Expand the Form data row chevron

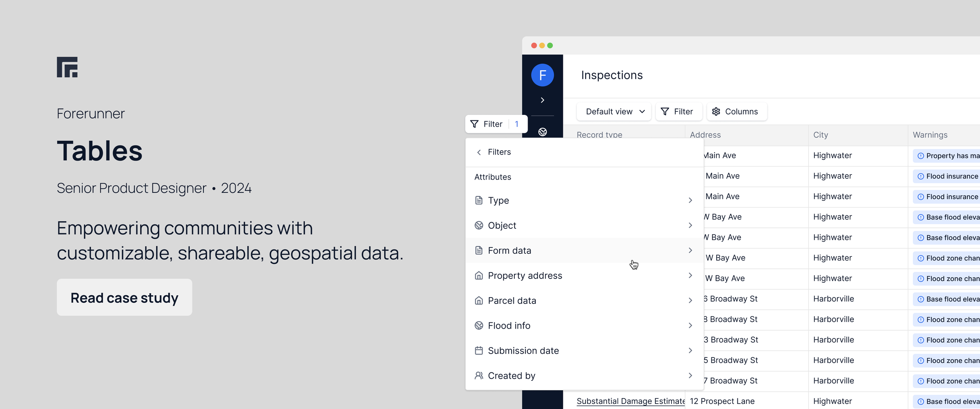pyautogui.click(x=690, y=251)
